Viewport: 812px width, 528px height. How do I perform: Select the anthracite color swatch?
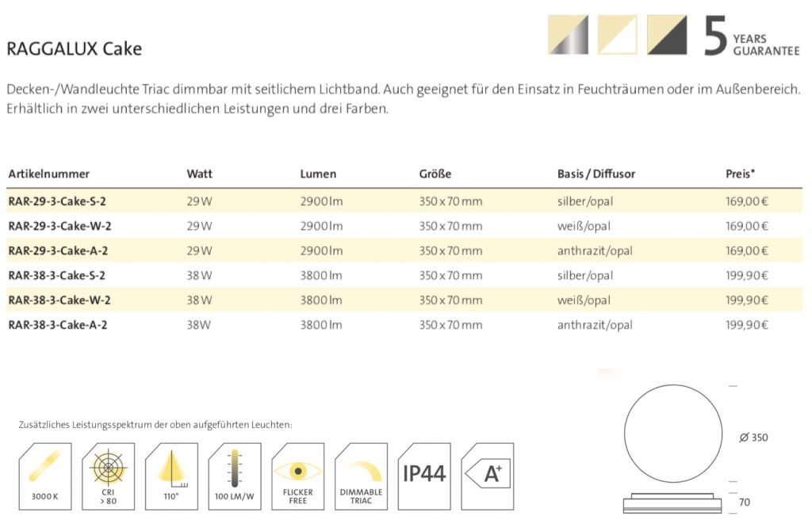point(667,35)
